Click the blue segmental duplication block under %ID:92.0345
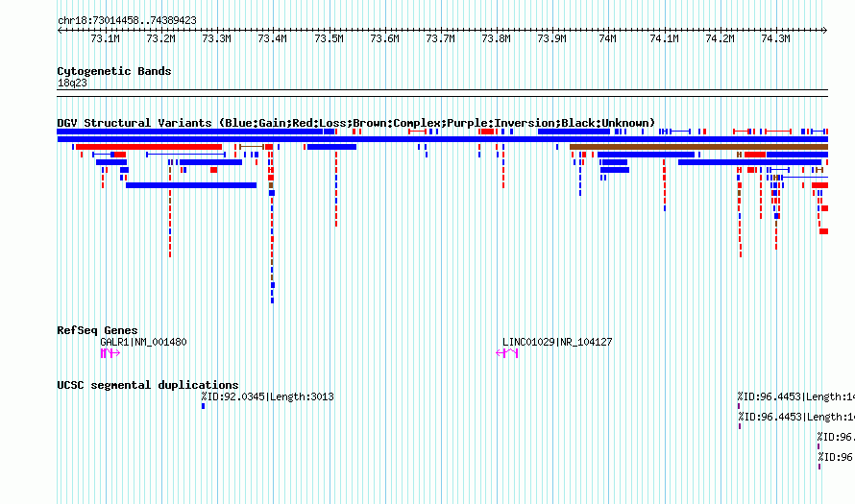 (204, 406)
